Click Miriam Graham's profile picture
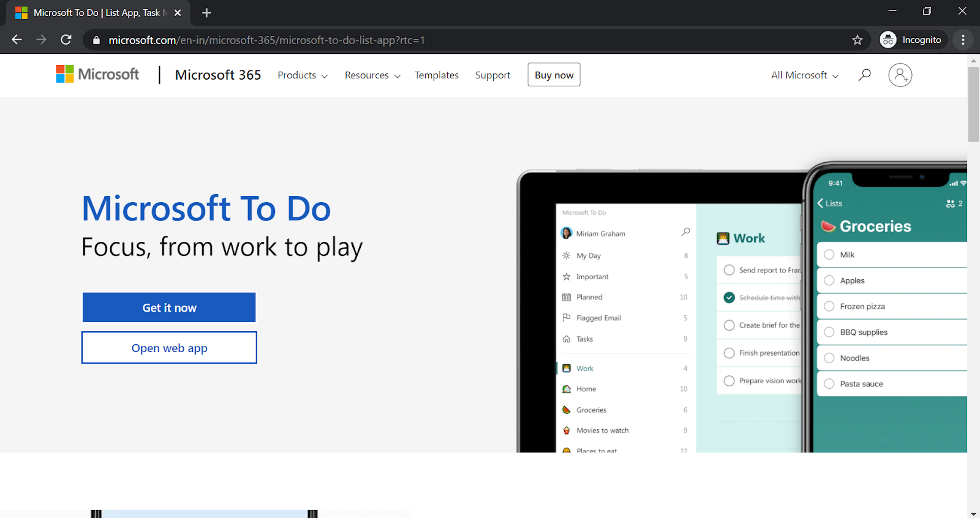980x518 pixels. coord(567,233)
